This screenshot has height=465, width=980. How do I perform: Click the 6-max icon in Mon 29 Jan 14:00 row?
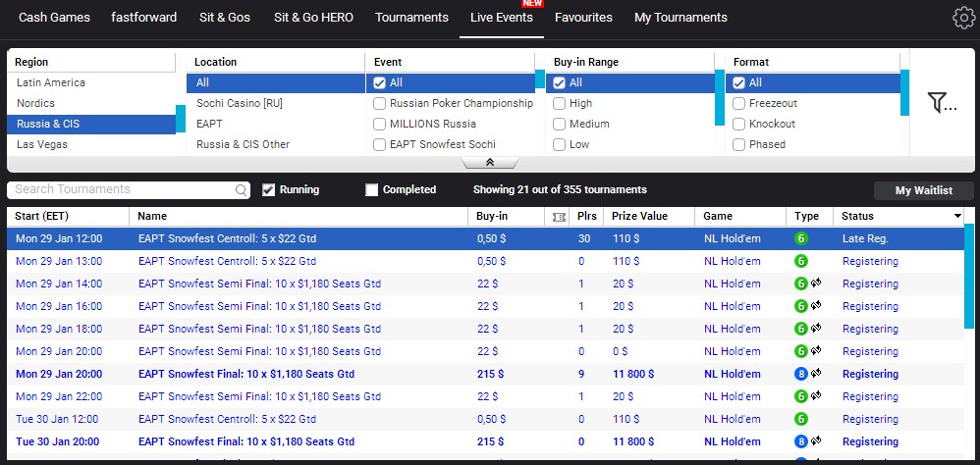[801, 284]
